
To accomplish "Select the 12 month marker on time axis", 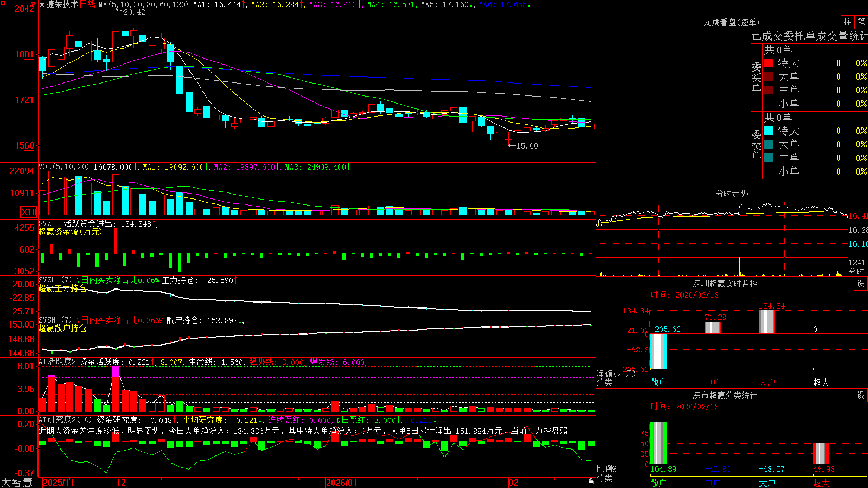I will tap(121, 483).
